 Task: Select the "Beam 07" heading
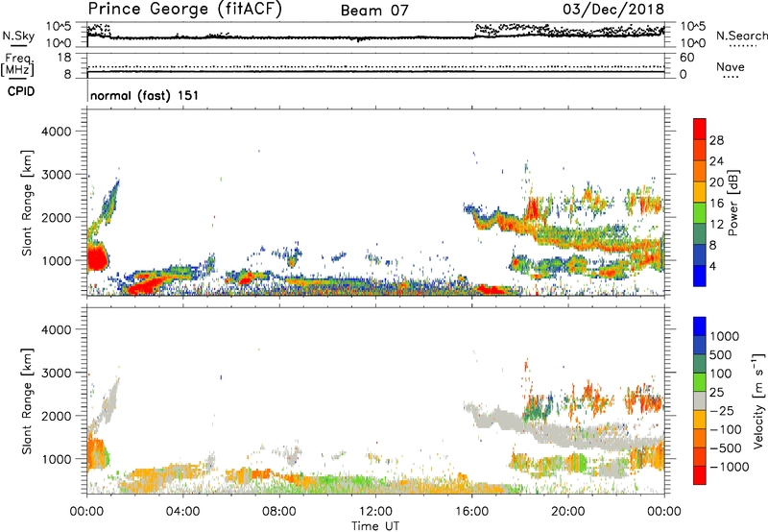point(374,11)
